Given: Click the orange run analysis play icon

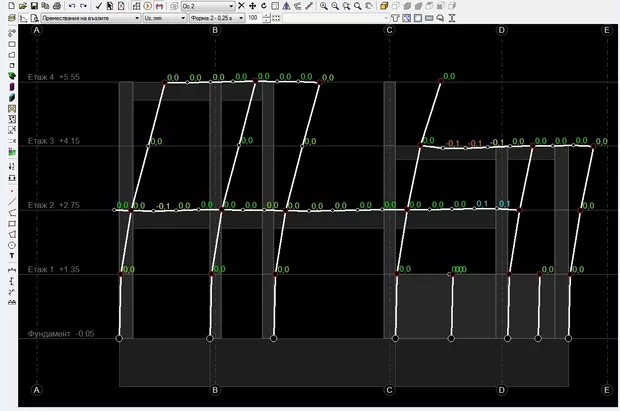Looking at the screenshot, I should pyautogui.click(x=147, y=6).
